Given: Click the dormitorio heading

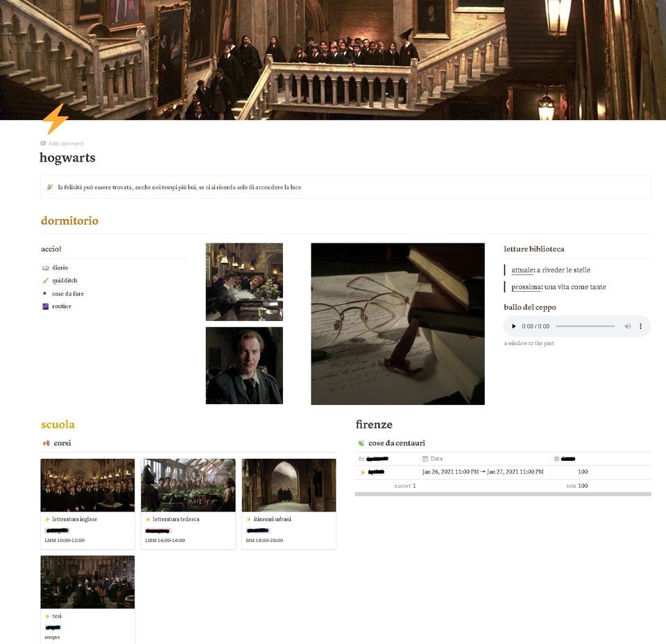Looking at the screenshot, I should (69, 220).
